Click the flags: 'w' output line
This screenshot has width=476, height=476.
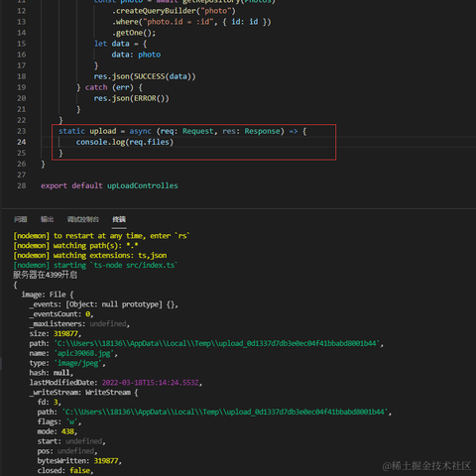[x=59, y=421]
